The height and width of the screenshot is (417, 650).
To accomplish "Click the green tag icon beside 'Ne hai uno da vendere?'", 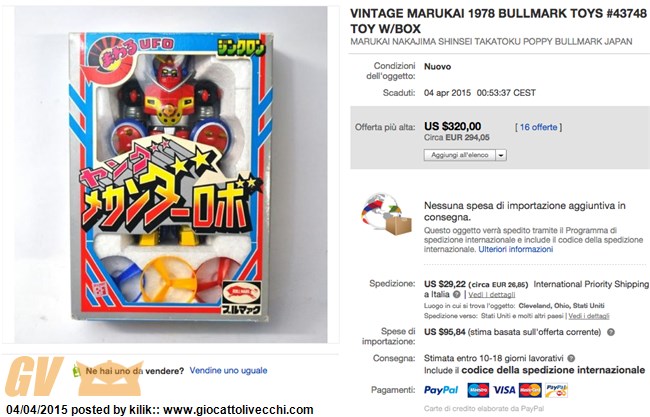I will pos(76,371).
